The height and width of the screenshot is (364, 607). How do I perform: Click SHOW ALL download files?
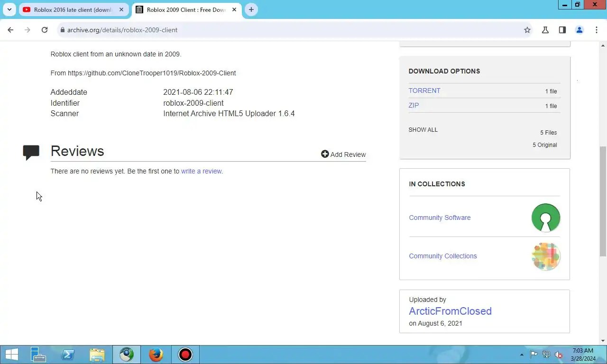pos(423,129)
